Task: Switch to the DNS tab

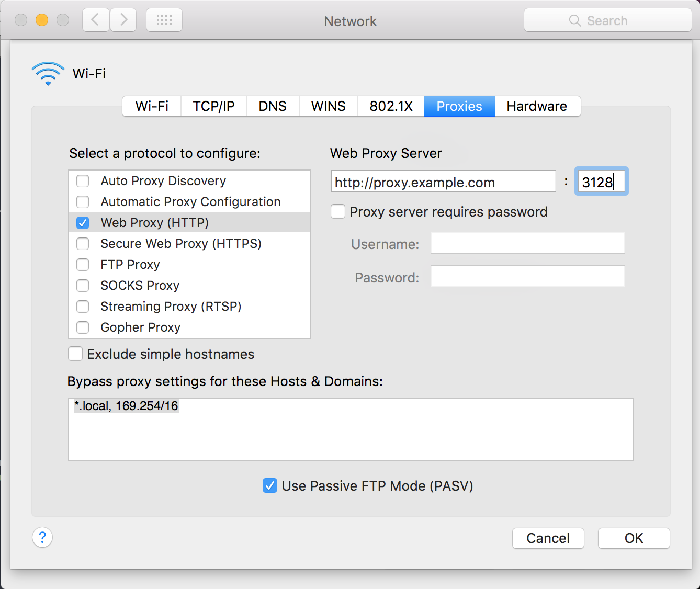Action: tap(273, 106)
